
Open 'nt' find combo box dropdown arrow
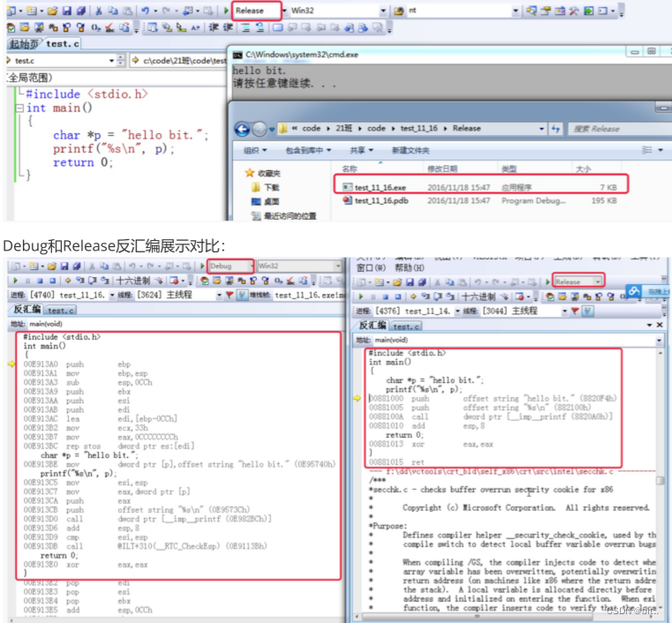(x=516, y=11)
